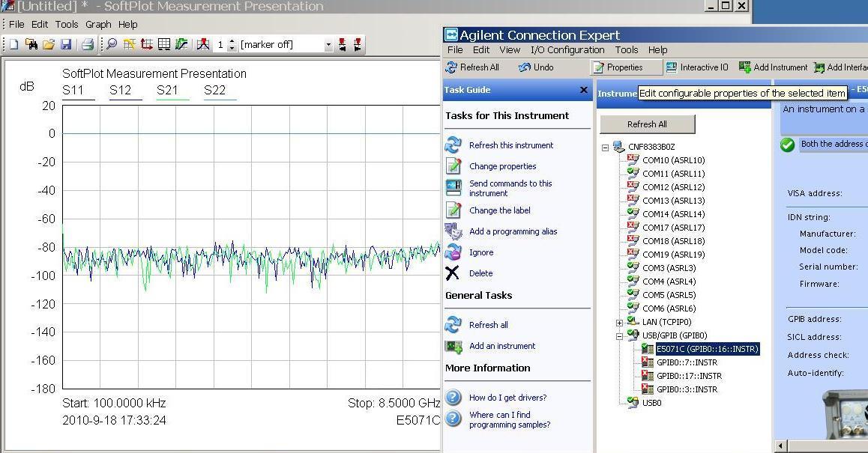Click the marker-on-plot icon in SoftPlot toolbar
The height and width of the screenshot is (453, 868).
click(203, 45)
